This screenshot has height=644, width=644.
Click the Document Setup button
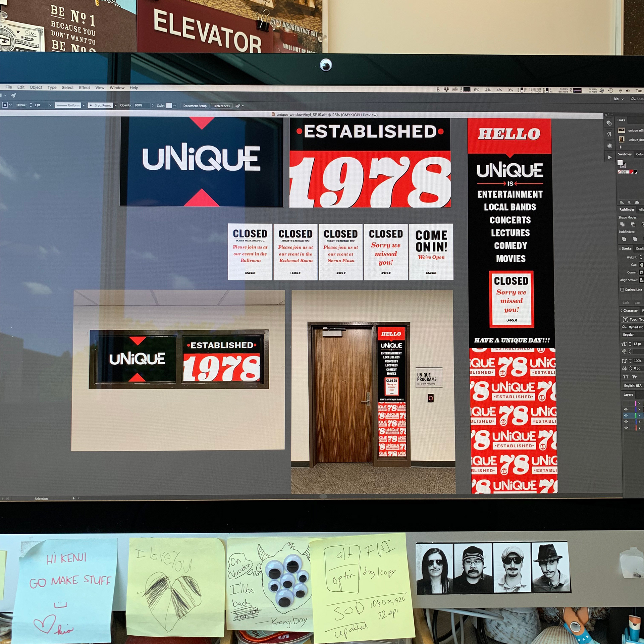195,106
